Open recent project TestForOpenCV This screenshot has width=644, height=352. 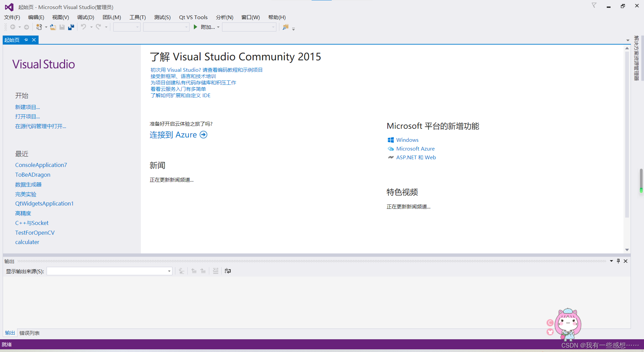[35, 233]
